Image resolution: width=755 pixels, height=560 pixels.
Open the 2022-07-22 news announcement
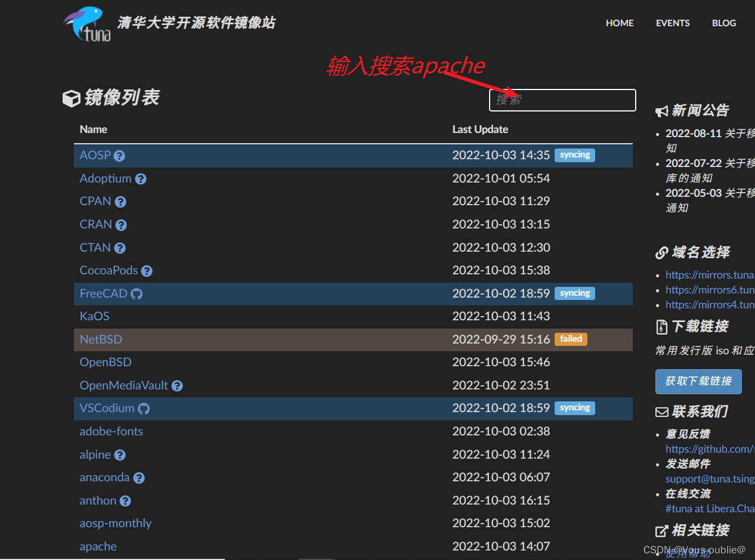(710, 171)
